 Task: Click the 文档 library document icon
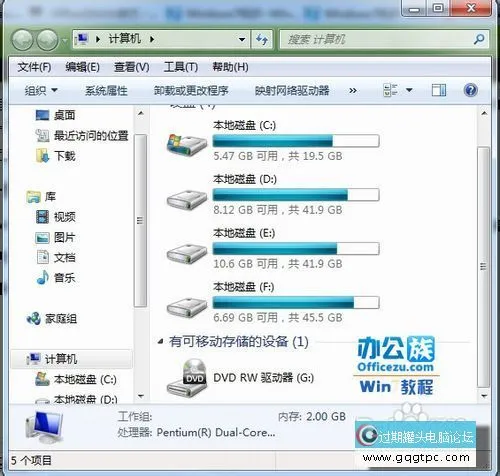(43, 257)
